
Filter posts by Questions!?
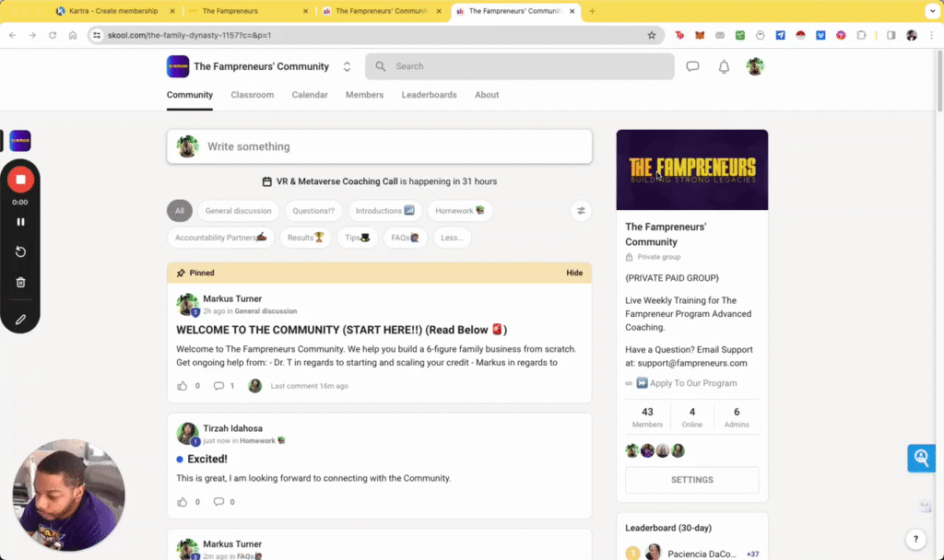[313, 211]
